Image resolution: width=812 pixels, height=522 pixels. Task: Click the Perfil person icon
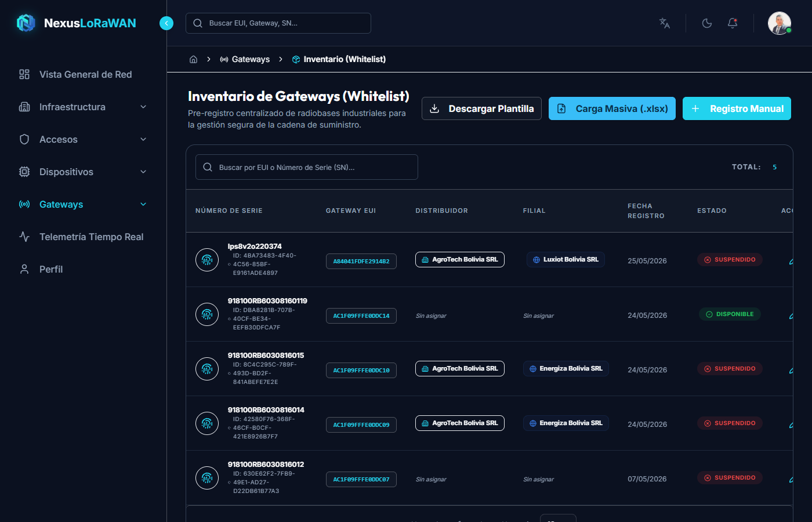coord(24,269)
